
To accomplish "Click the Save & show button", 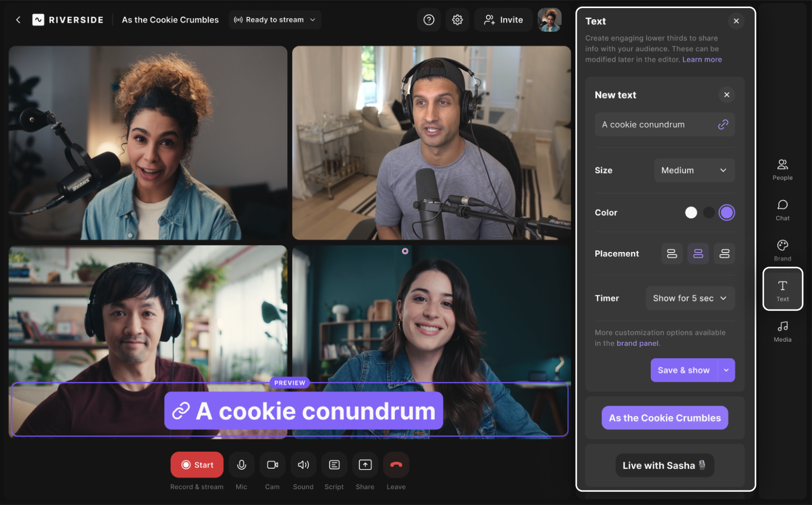I will click(x=684, y=370).
